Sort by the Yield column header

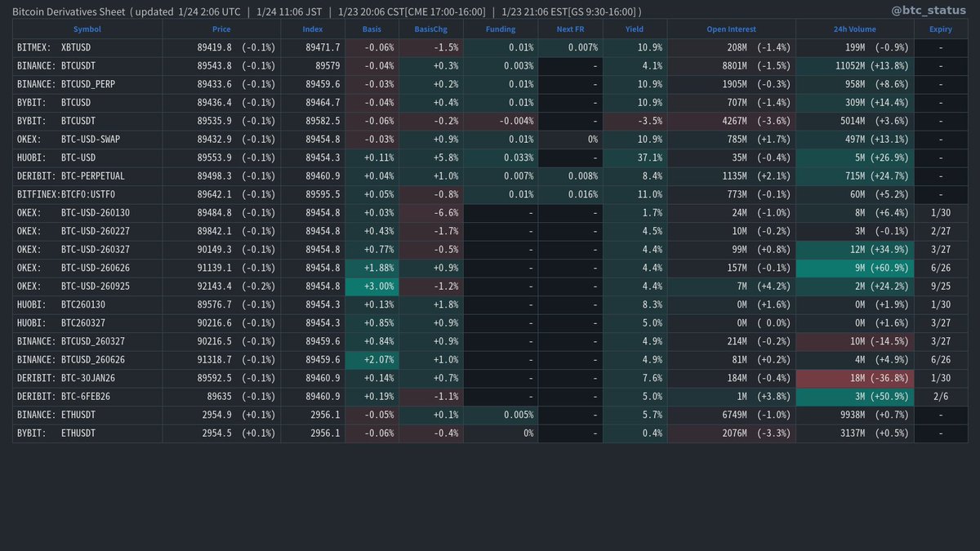635,29
